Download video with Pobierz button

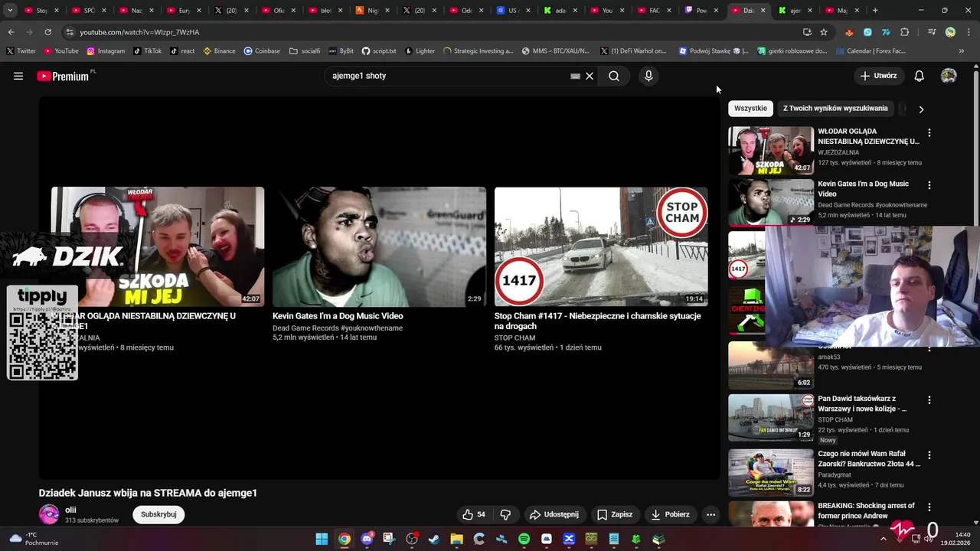click(670, 514)
